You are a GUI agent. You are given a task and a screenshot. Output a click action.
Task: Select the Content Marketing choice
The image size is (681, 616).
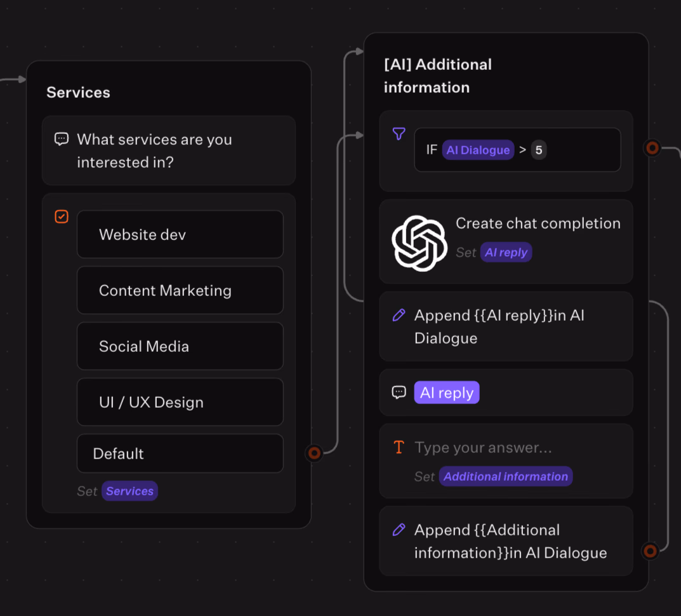click(180, 291)
